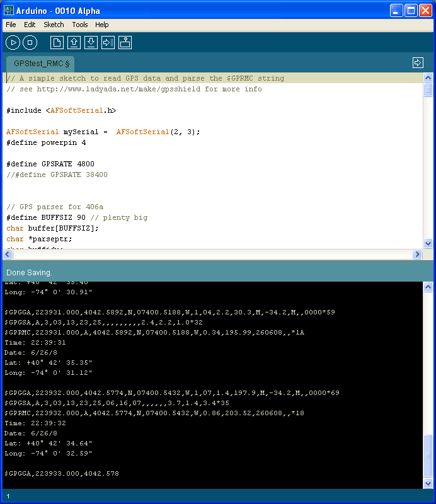Click the console output scroll-down arrow
The width and height of the screenshot is (436, 504).
point(428,483)
